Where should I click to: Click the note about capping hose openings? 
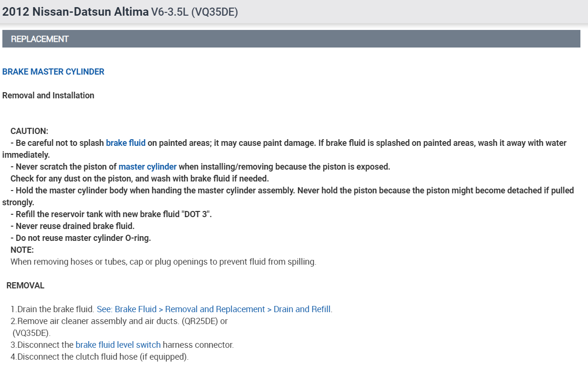click(163, 262)
